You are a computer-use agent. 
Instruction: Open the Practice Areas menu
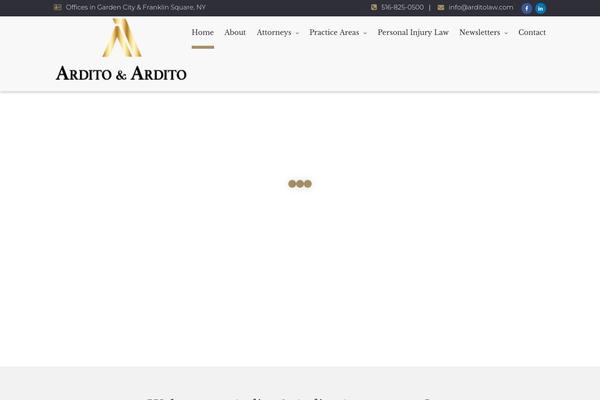[x=334, y=33]
